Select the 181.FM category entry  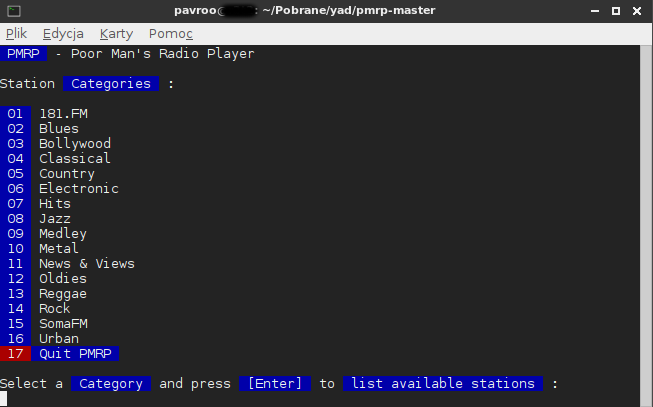[x=63, y=114]
